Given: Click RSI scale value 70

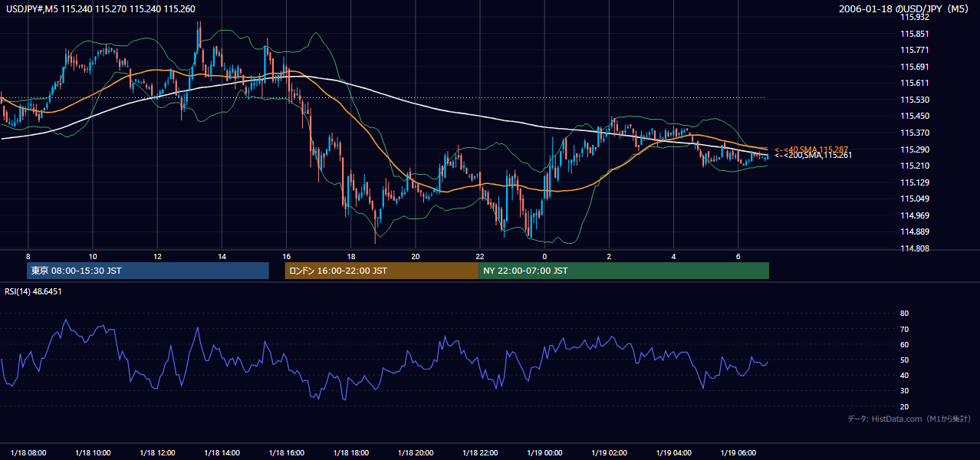Looking at the screenshot, I should pyautogui.click(x=904, y=329).
